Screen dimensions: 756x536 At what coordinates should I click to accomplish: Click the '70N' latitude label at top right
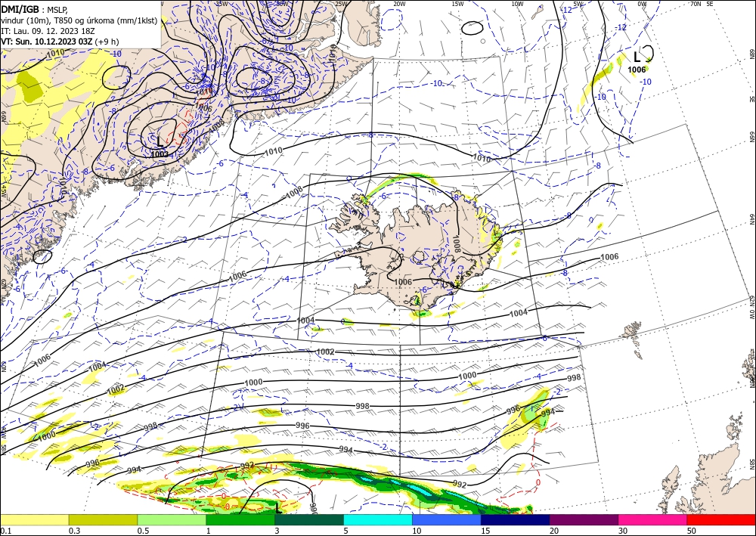[x=696, y=4]
